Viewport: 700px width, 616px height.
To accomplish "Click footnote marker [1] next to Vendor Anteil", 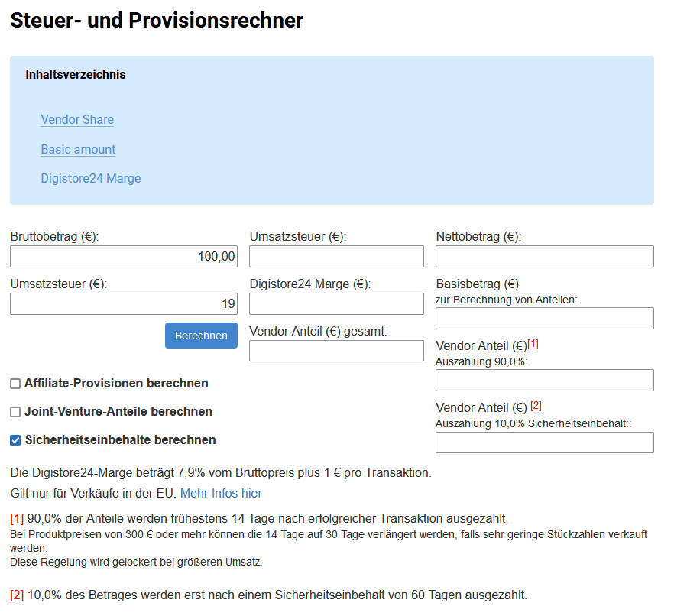I will pos(533,344).
